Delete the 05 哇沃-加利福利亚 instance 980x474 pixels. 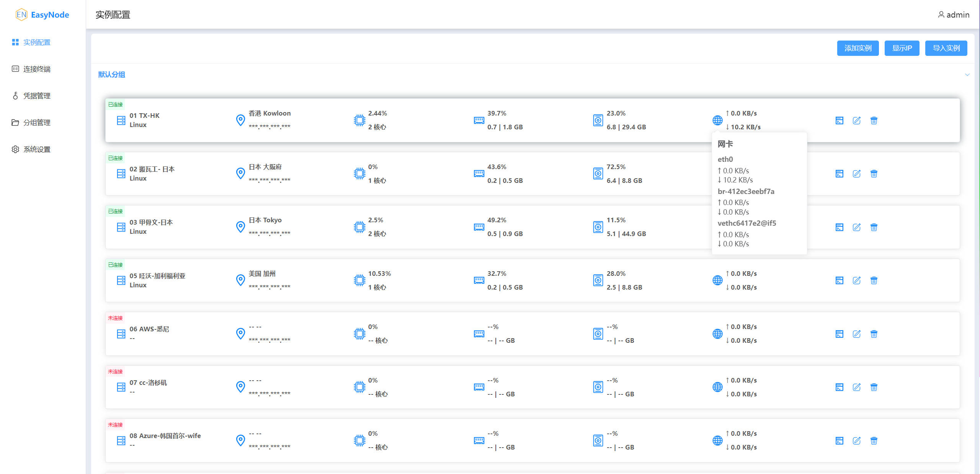(874, 280)
